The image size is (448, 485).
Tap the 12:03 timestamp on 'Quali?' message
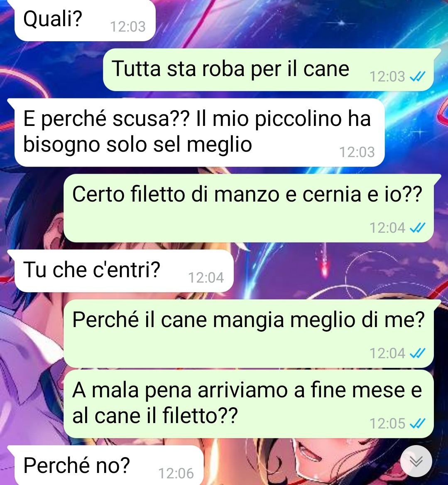click(127, 27)
